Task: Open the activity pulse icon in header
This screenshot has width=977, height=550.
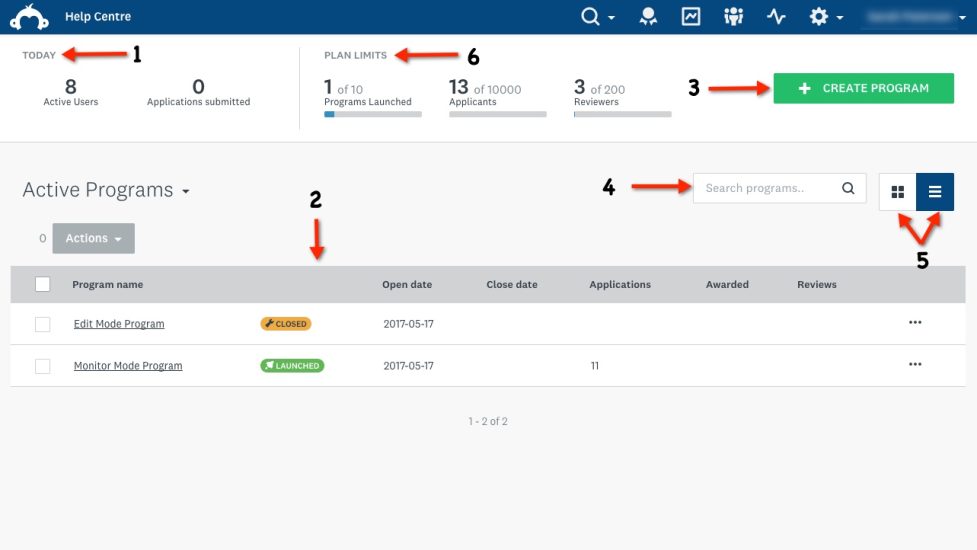Action: (x=777, y=17)
